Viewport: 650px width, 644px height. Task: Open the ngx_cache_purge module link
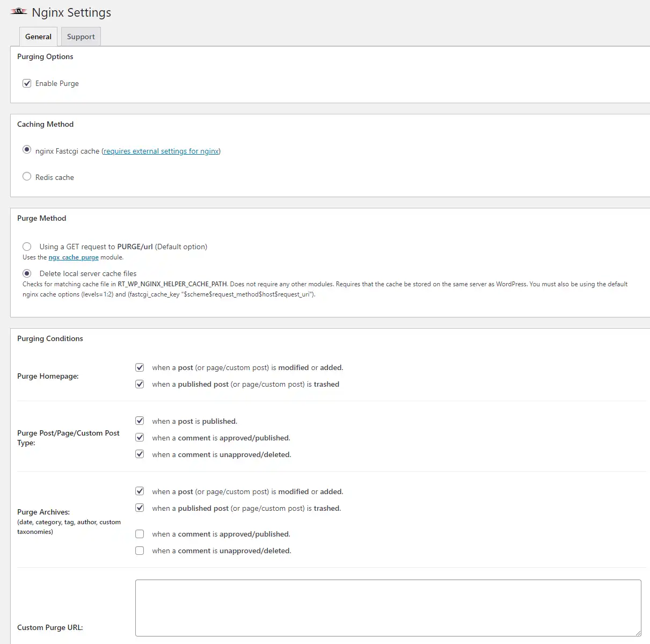(74, 257)
